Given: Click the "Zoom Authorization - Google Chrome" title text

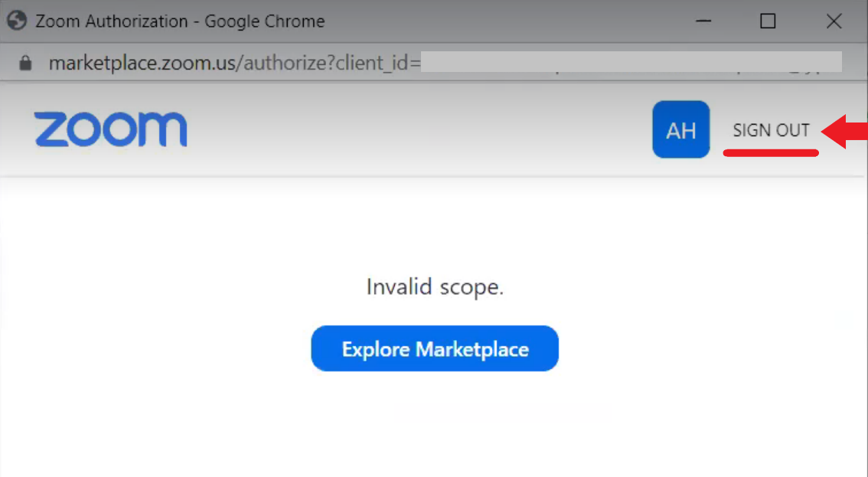Looking at the screenshot, I should pos(181,21).
